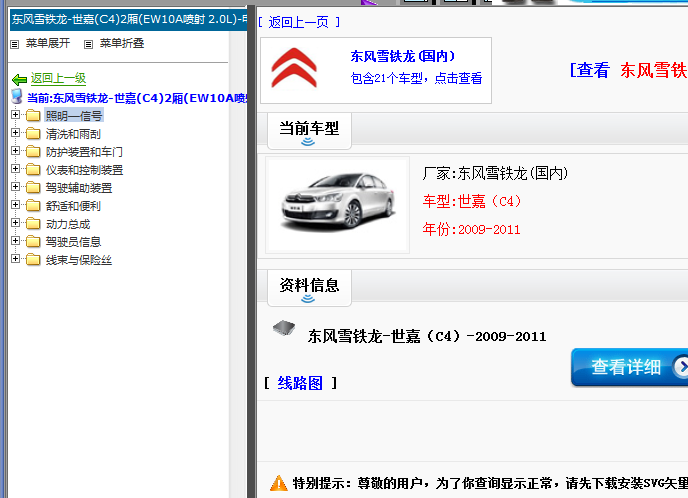Viewport: 688px width, 498px height.
Task: Open the 资料信息 section tab
Action: point(309,288)
